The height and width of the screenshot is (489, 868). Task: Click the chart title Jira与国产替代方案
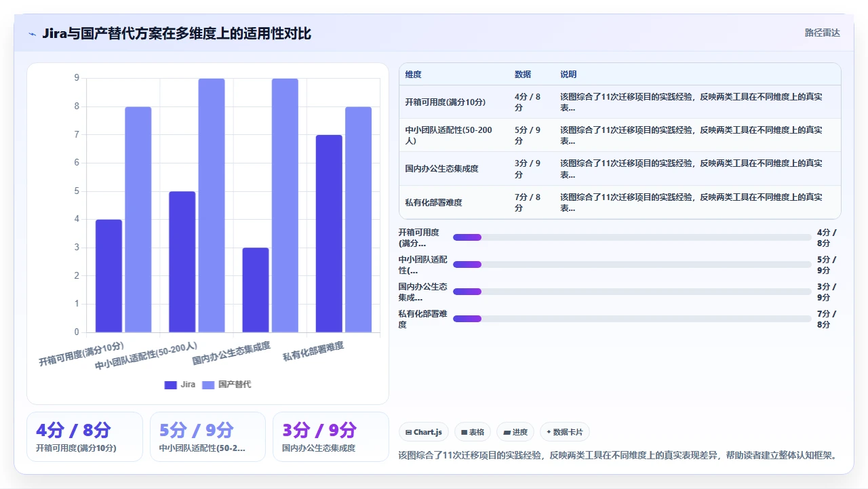(177, 33)
